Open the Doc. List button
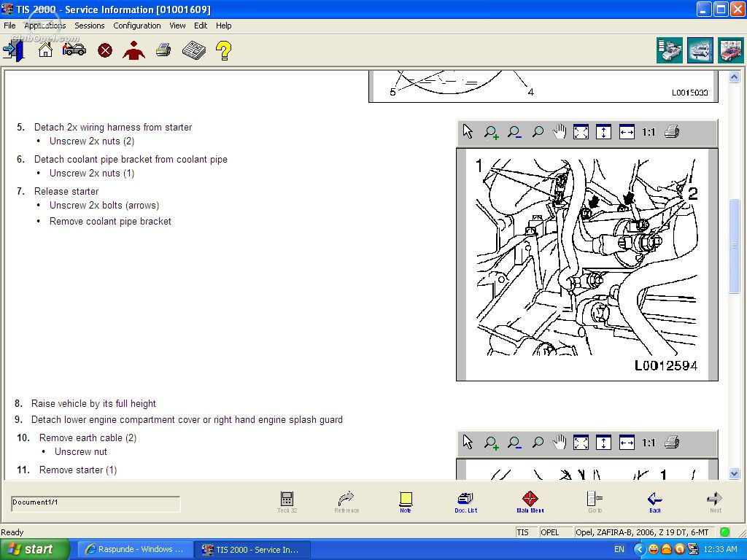The width and height of the screenshot is (747, 560). click(466, 502)
